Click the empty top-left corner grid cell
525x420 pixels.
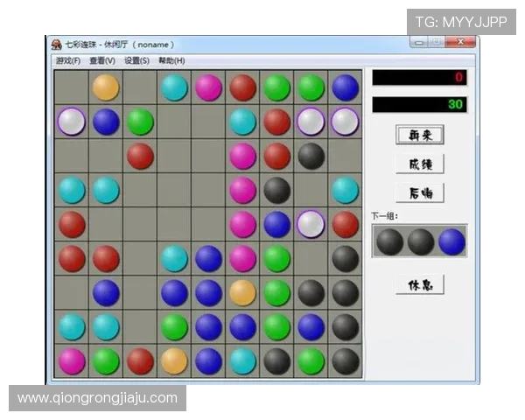[71, 87]
